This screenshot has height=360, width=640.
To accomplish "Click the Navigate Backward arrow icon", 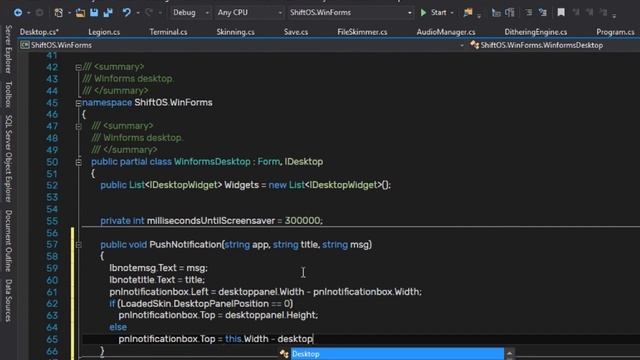I will click(x=18, y=13).
